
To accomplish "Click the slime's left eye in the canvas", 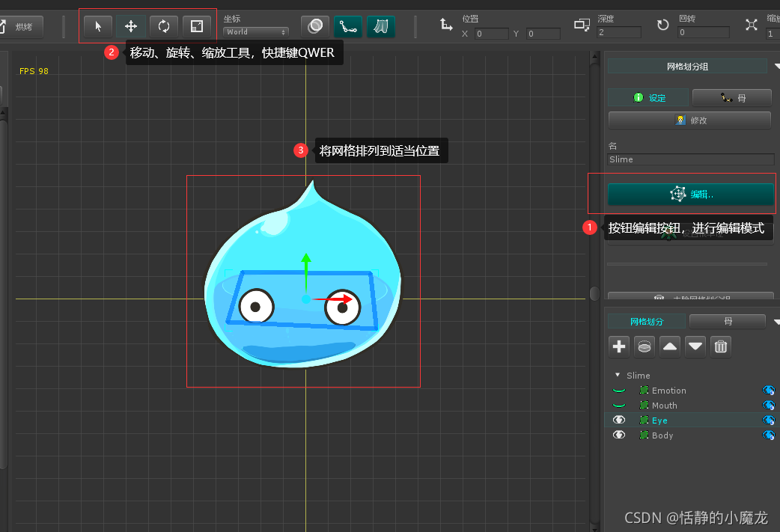I will click(256, 307).
